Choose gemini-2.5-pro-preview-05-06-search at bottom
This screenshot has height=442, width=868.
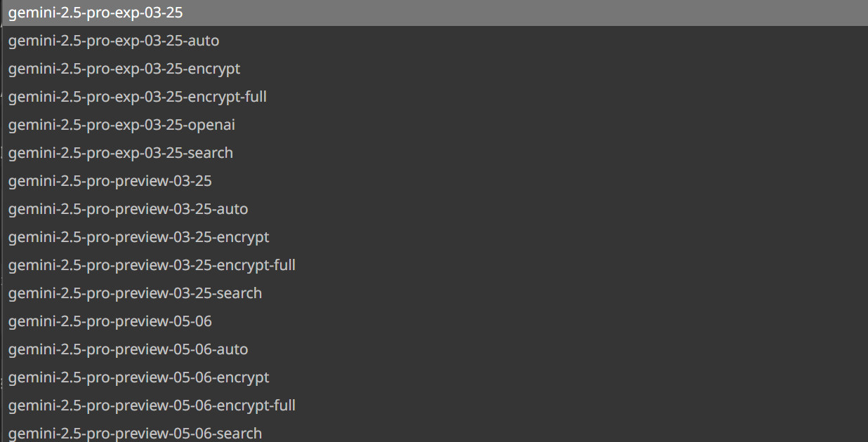coord(135,433)
